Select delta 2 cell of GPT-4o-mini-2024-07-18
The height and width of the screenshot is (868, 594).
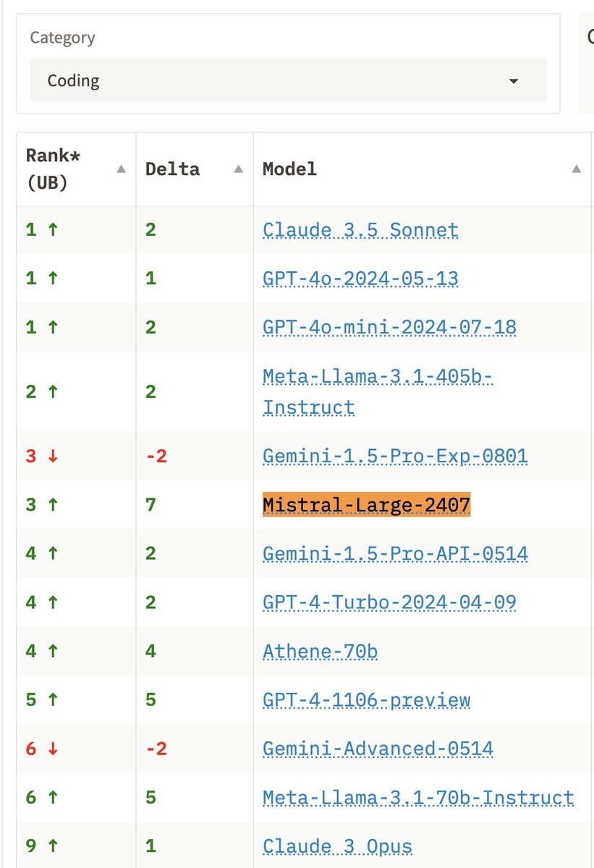coord(194,327)
